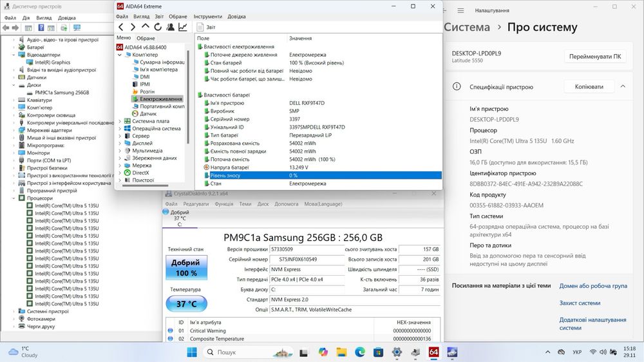Open File Explorer from taskbar
The height and width of the screenshot is (362, 644).
click(x=341, y=352)
